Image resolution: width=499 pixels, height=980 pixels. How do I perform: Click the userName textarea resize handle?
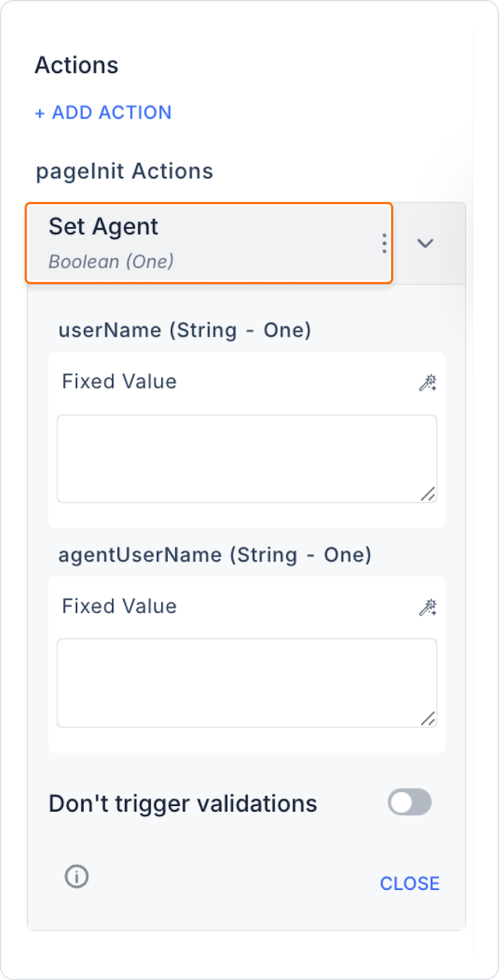428,494
